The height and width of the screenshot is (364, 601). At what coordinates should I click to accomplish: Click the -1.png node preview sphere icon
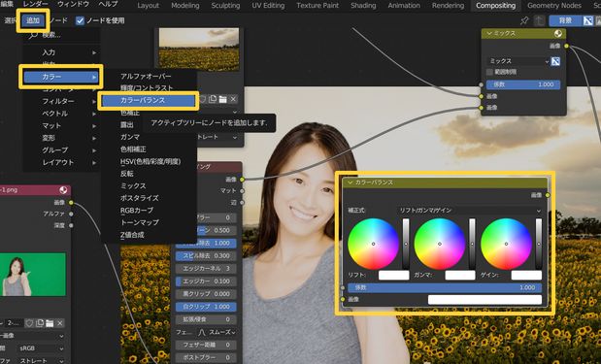(63, 189)
